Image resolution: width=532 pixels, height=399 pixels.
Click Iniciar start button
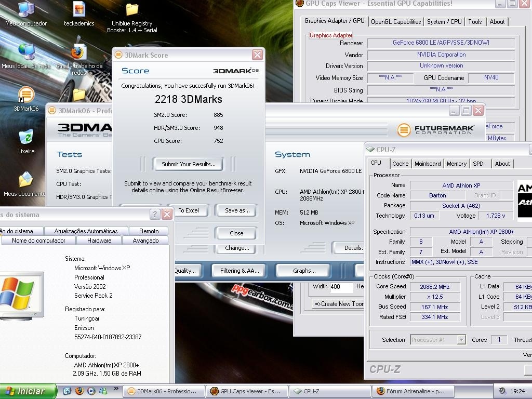(28, 391)
